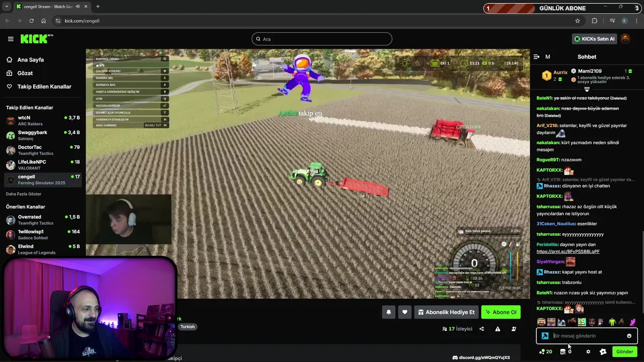
Task: Click the KICKs Satın Al button
Action: point(594,39)
